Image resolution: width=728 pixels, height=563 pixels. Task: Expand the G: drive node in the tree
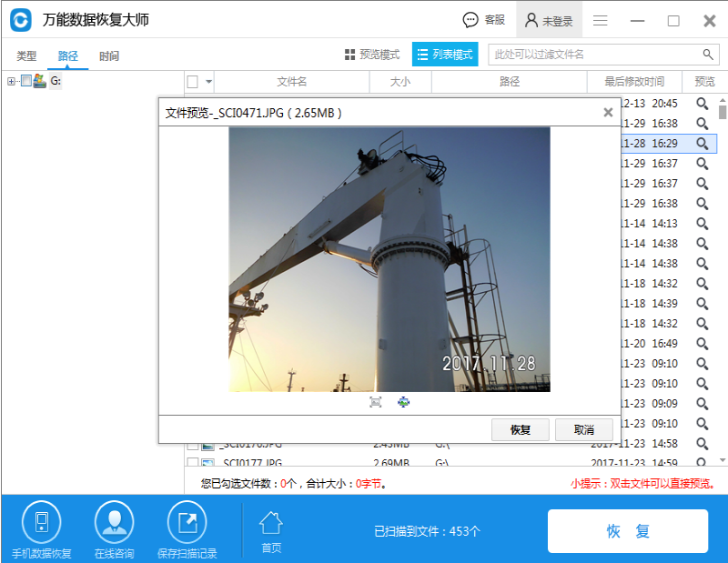pyautogui.click(x=11, y=80)
